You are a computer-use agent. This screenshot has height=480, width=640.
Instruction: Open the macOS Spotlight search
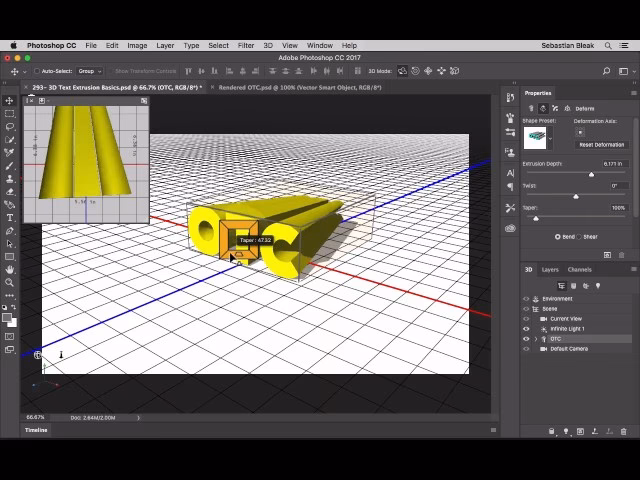pos(609,45)
